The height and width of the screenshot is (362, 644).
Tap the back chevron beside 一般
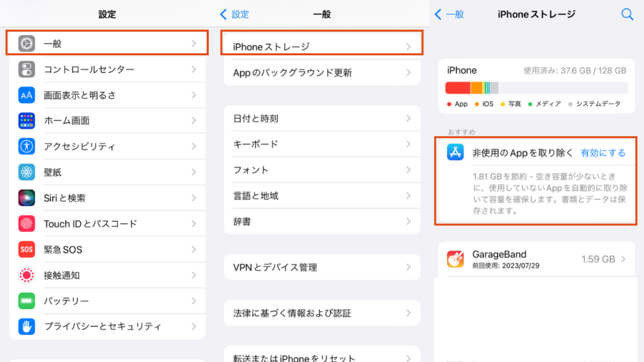(438, 14)
